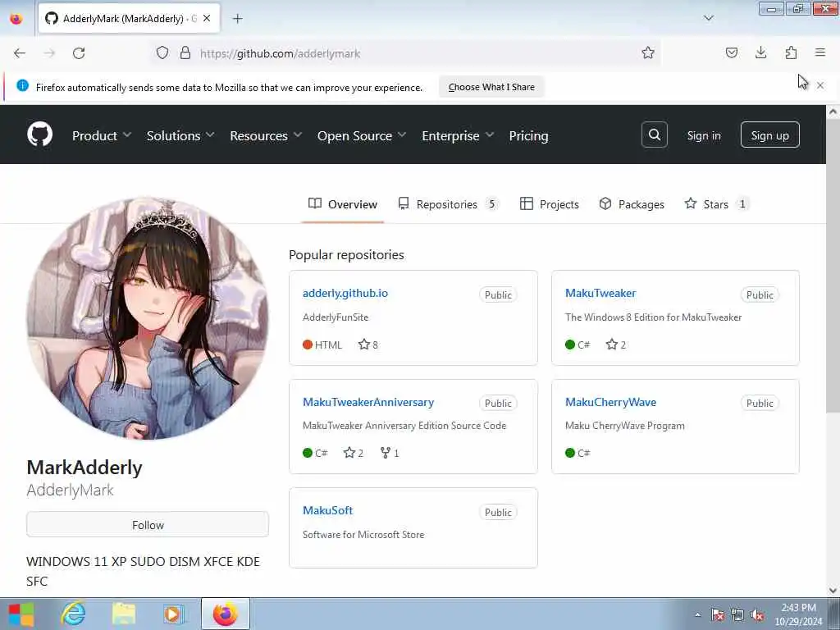This screenshot has height=630, width=840.
Task: Click the Sign in link
Action: click(x=703, y=135)
